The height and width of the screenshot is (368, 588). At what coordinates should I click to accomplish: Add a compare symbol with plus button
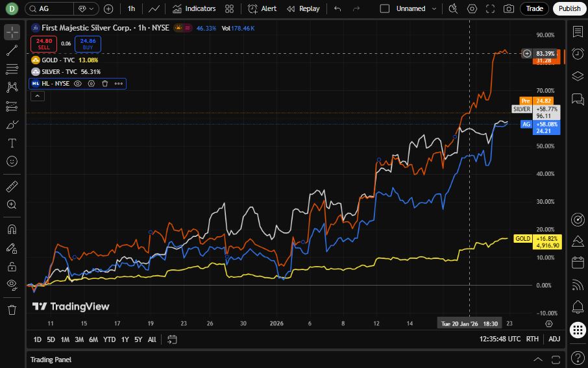(108, 9)
